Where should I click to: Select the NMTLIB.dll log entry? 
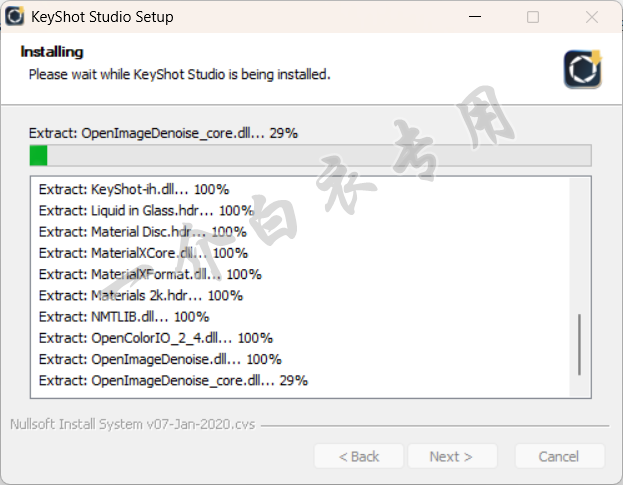[124, 317]
